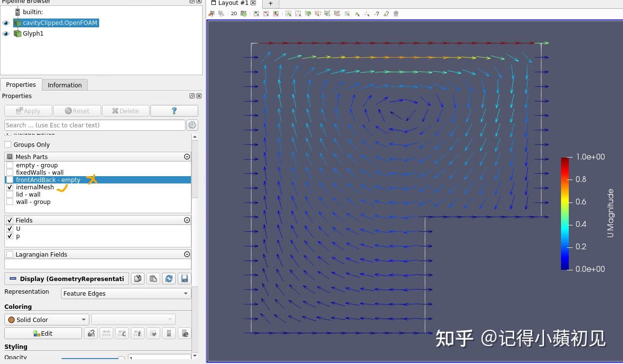Disable the U field

click(x=10, y=228)
